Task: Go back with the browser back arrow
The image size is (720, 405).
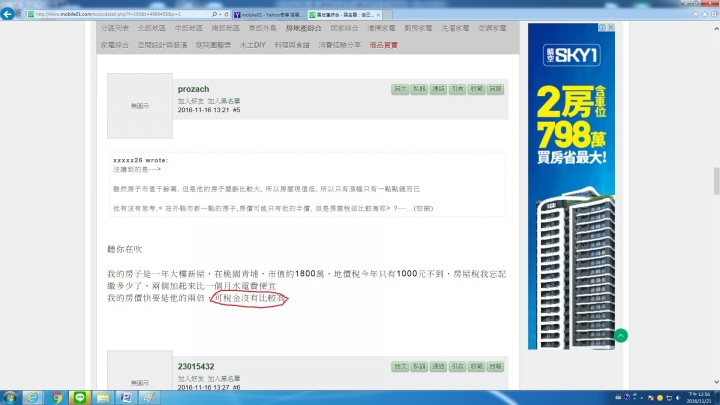Action: [7, 14]
